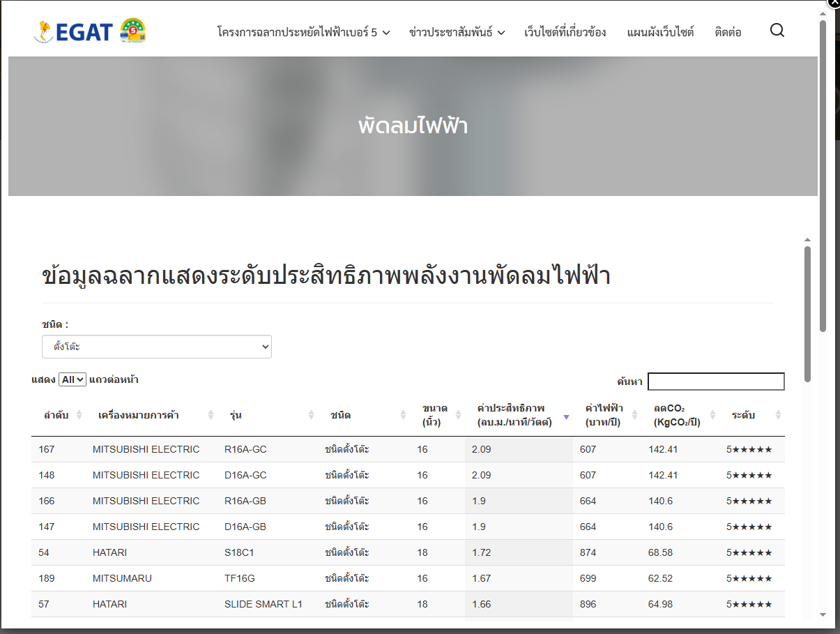Click the MITSUMARU brand cell
The height and width of the screenshot is (634, 840).
tap(122, 578)
